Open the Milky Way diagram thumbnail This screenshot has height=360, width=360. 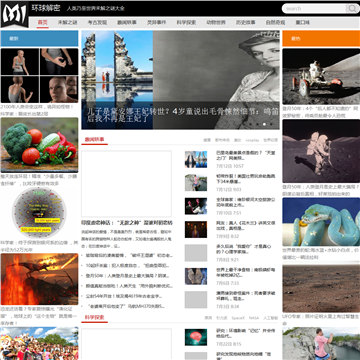click(x=39, y=213)
